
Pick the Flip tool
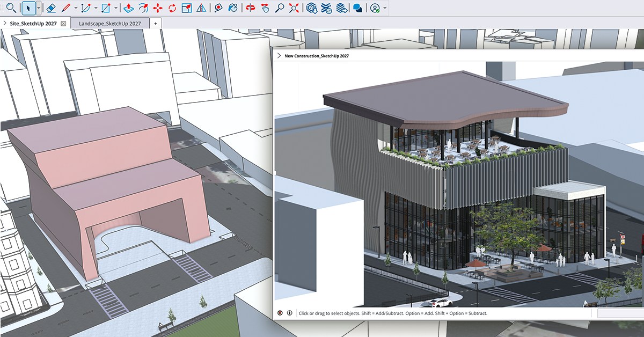point(201,8)
